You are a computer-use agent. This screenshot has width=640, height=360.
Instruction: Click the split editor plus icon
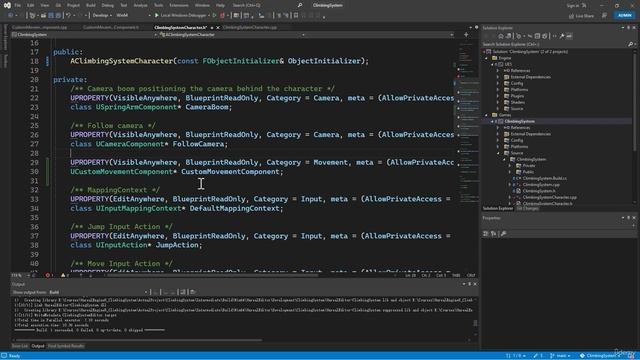pyautogui.click(x=466, y=35)
